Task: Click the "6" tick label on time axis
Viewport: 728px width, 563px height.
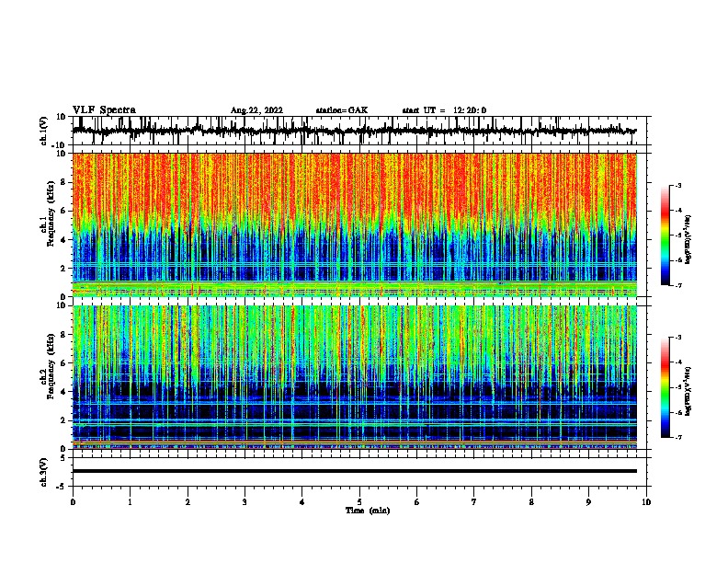Action: [417, 502]
